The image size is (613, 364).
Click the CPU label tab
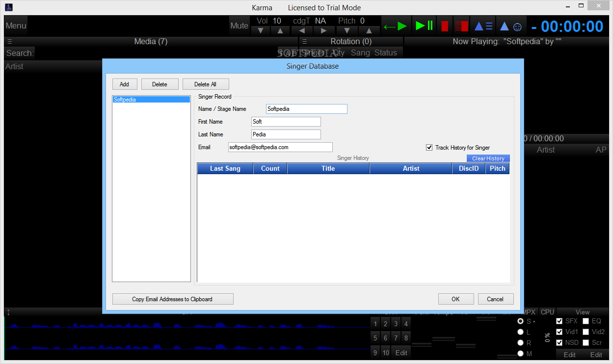[547, 312]
